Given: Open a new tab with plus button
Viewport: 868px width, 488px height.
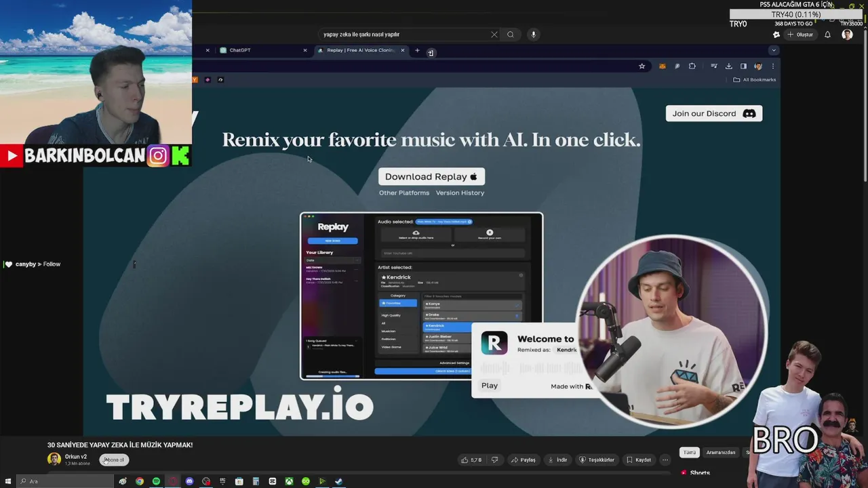Looking at the screenshot, I should [x=417, y=50].
